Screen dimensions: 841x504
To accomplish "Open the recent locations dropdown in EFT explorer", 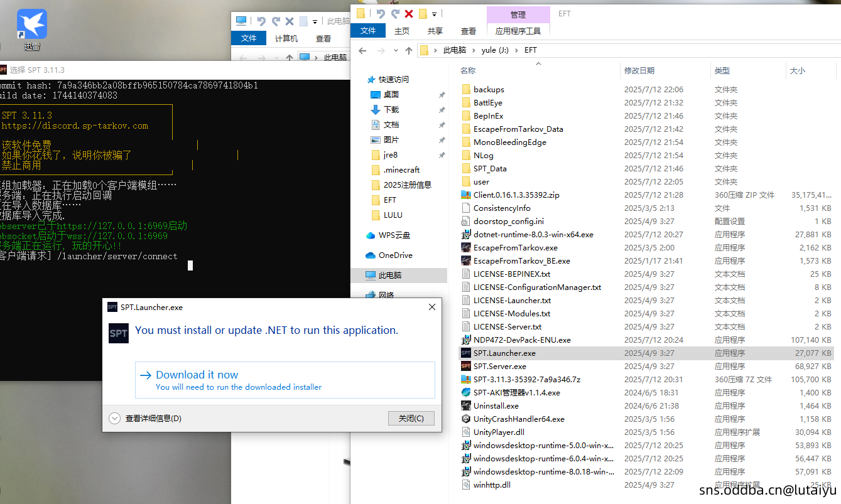I will [396, 50].
